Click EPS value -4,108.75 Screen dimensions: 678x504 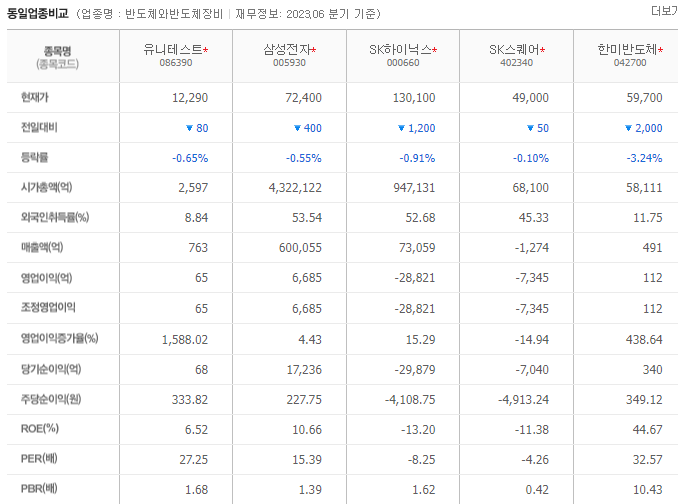coord(410,399)
